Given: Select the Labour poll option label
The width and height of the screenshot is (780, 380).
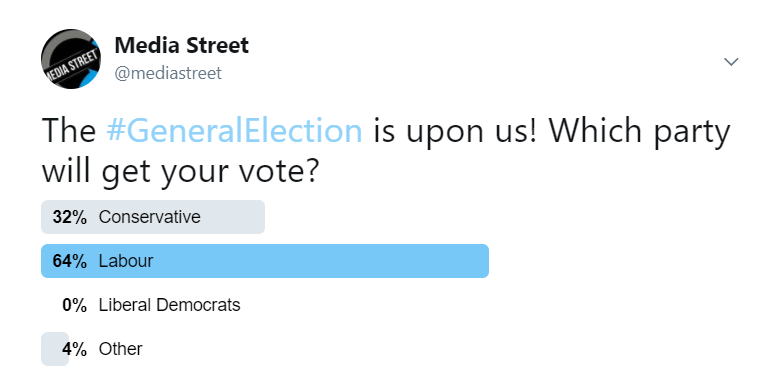Looking at the screenshot, I should click(126, 261).
